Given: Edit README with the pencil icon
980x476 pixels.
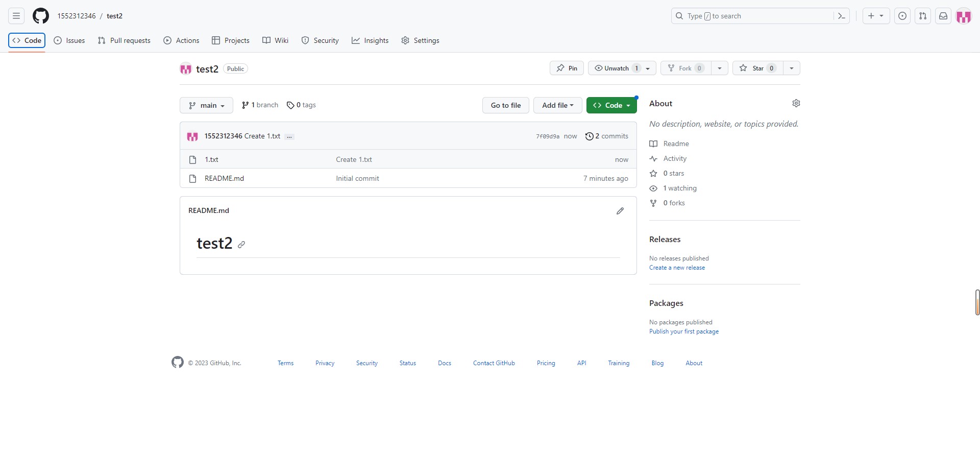Looking at the screenshot, I should pyautogui.click(x=620, y=211).
